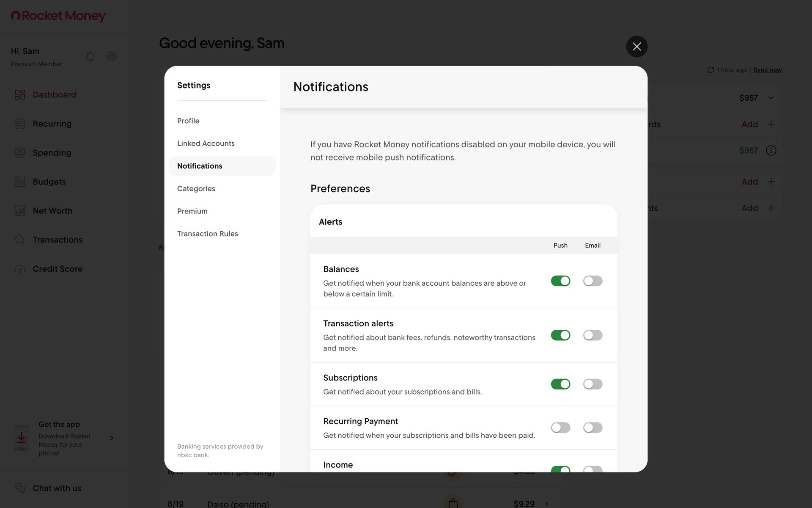The width and height of the screenshot is (812, 508).
Task: Click the info icon beside $957
Action: (771, 151)
